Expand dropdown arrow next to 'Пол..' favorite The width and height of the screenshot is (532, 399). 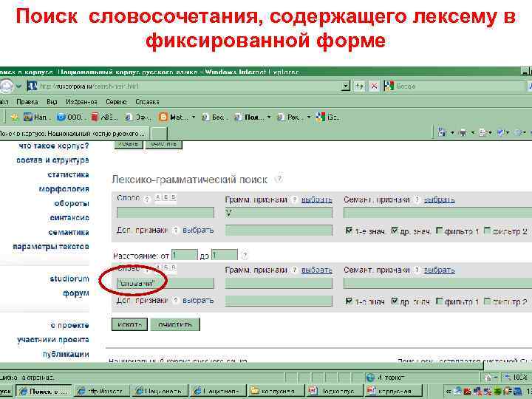tap(269, 117)
